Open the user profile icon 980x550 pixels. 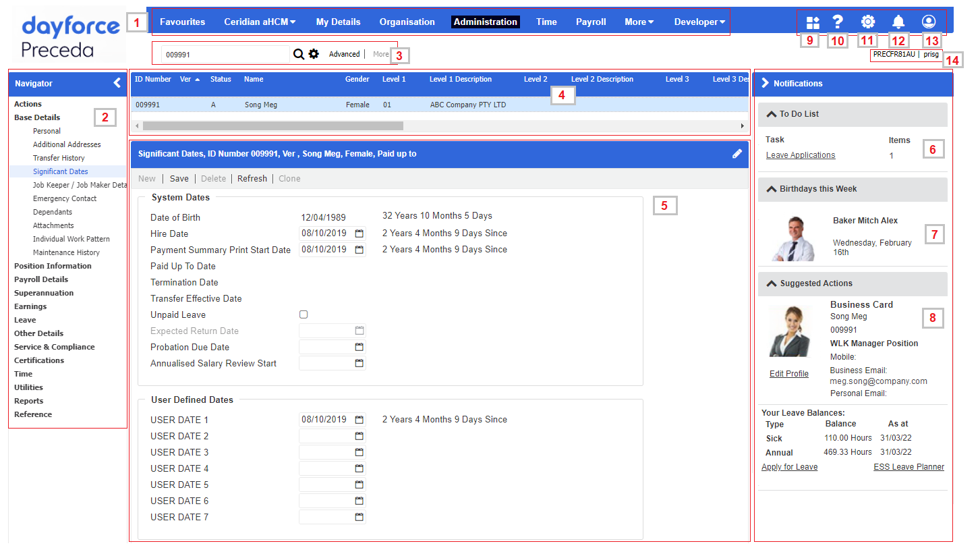coord(929,22)
